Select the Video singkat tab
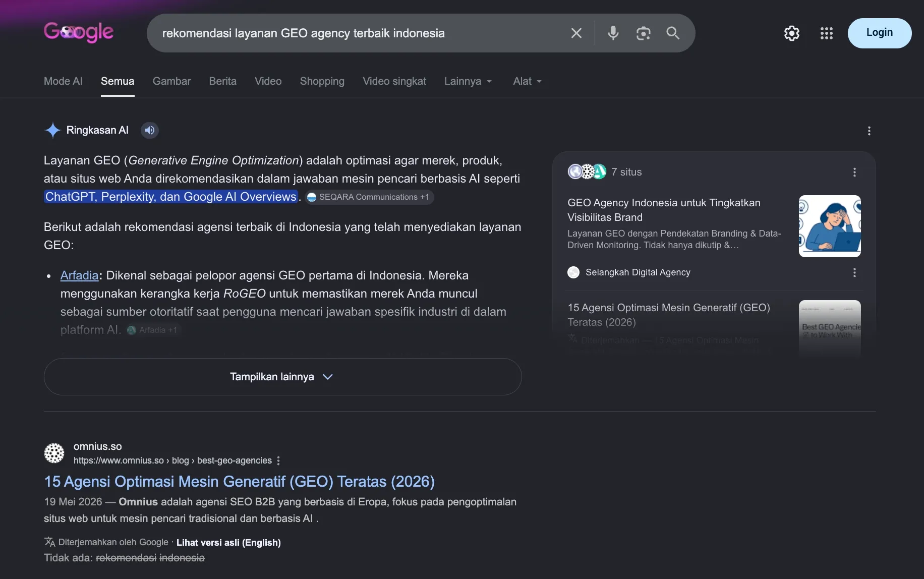The image size is (924, 579). [x=394, y=81]
